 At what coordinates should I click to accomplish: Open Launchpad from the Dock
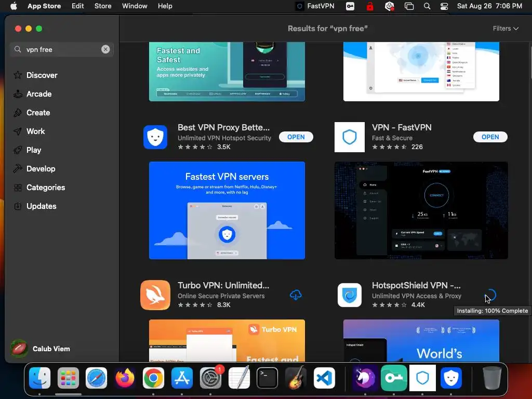coord(68,378)
